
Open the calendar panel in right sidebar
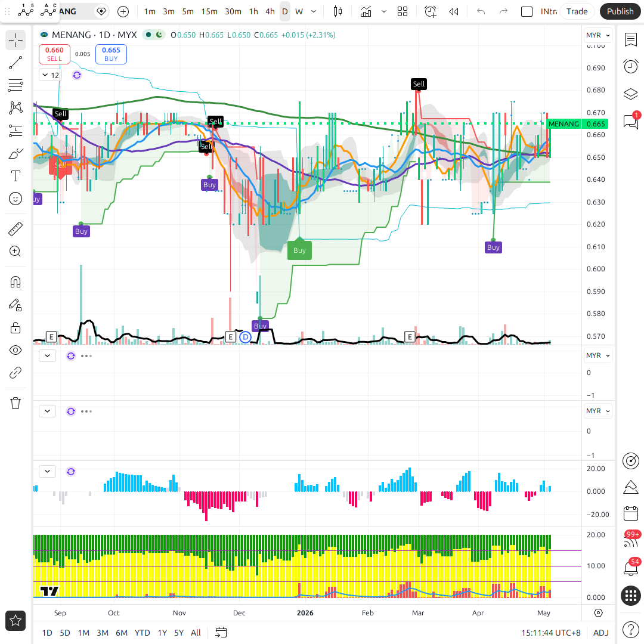coord(631,513)
